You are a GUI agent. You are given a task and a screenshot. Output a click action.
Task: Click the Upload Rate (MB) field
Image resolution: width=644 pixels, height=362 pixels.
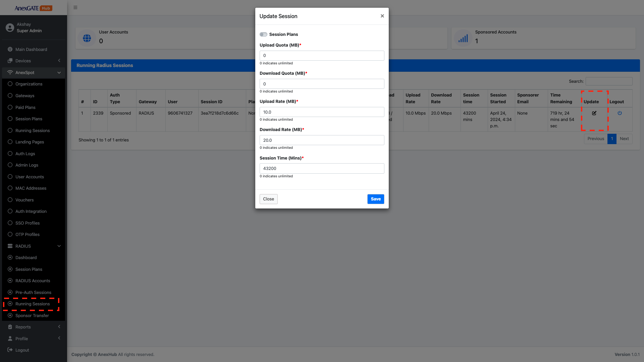coord(322,112)
